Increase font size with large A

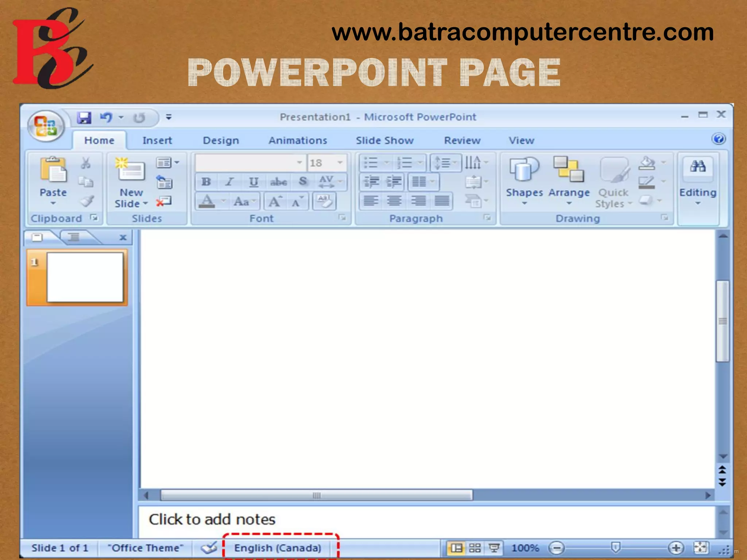tap(275, 201)
